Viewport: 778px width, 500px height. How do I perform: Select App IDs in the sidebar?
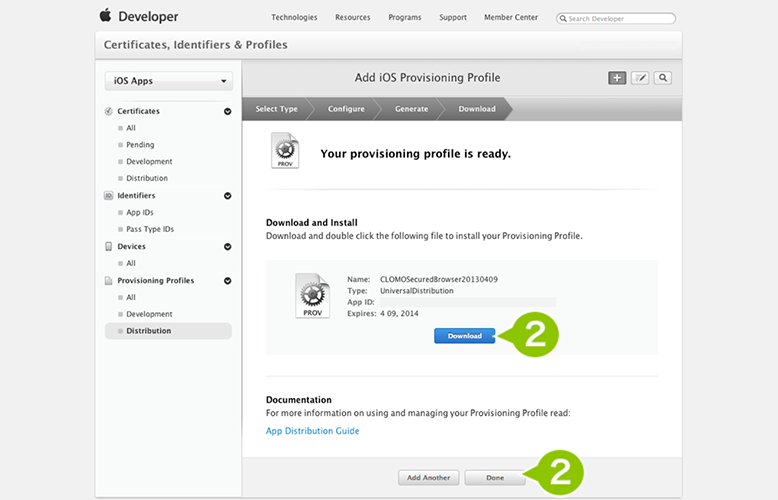pyautogui.click(x=139, y=212)
